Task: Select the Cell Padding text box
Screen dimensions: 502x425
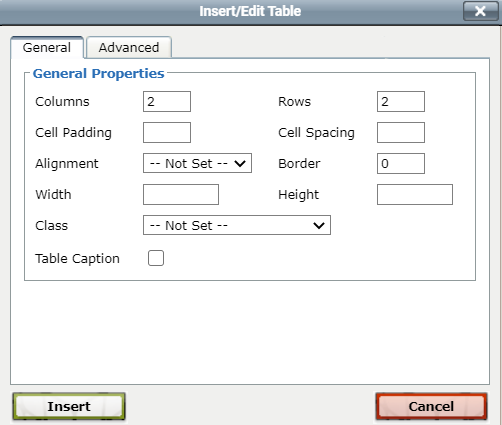Action: click(167, 132)
